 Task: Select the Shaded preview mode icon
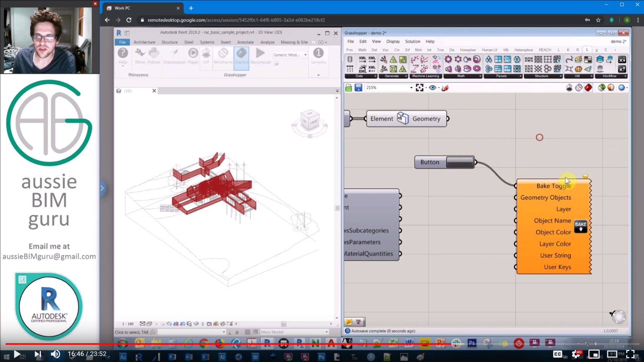coord(241,56)
